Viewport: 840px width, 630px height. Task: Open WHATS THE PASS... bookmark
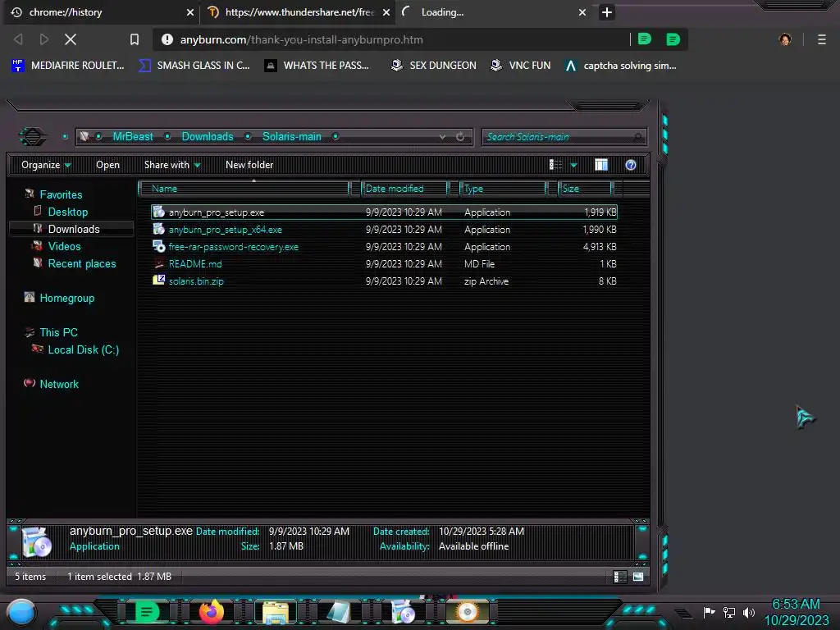(317, 66)
